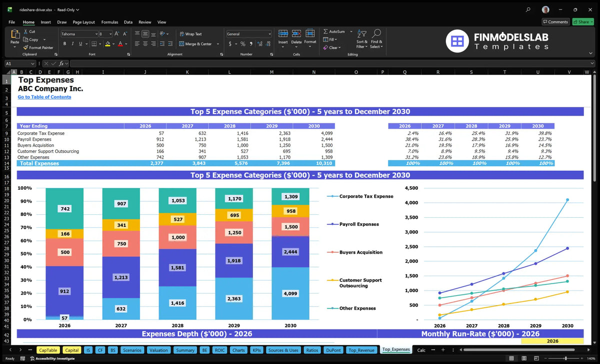Click the macro recording status bar icon
The width and height of the screenshot is (600, 364).
(22, 358)
